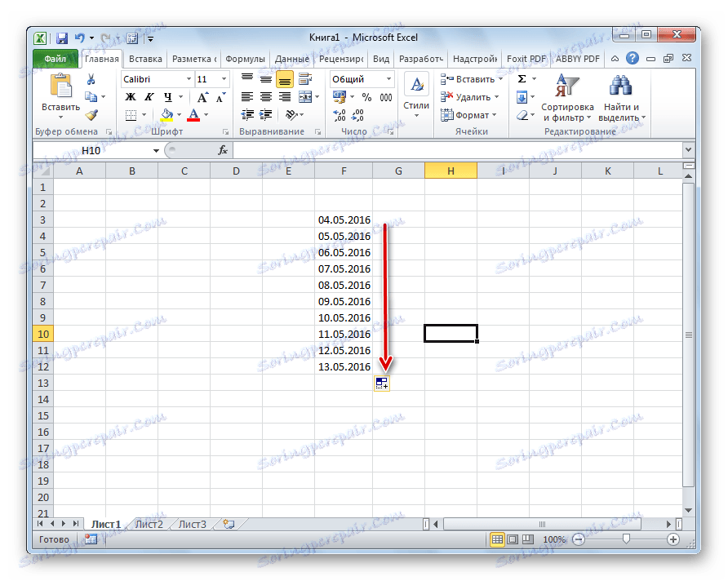The height and width of the screenshot is (581, 728).
Task: Click zoom in on the status bar slider
Action: (673, 539)
